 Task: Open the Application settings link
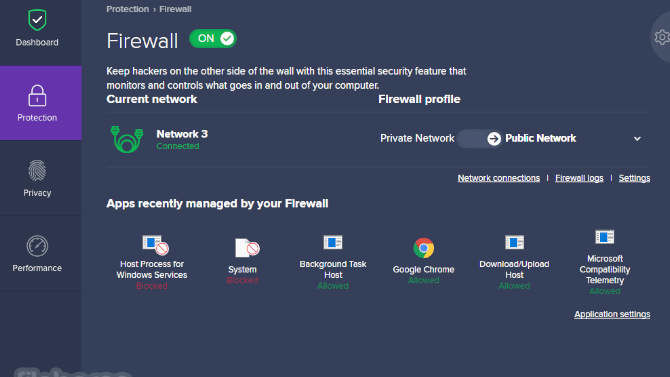[612, 314]
